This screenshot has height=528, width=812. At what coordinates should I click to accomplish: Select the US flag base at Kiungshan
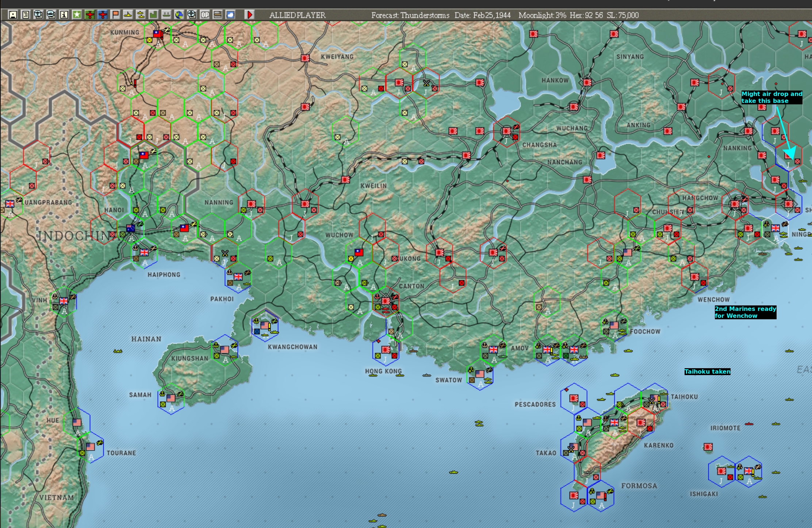(x=225, y=349)
